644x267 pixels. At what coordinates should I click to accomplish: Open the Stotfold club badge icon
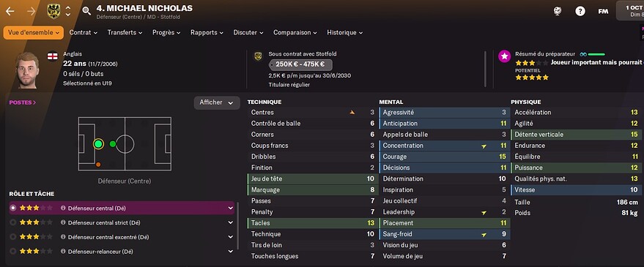[x=53, y=11]
